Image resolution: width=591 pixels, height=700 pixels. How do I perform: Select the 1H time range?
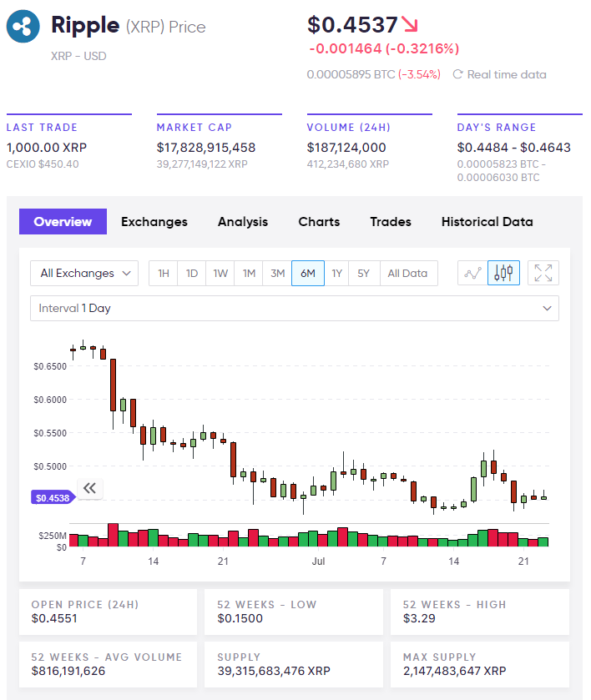(x=164, y=273)
